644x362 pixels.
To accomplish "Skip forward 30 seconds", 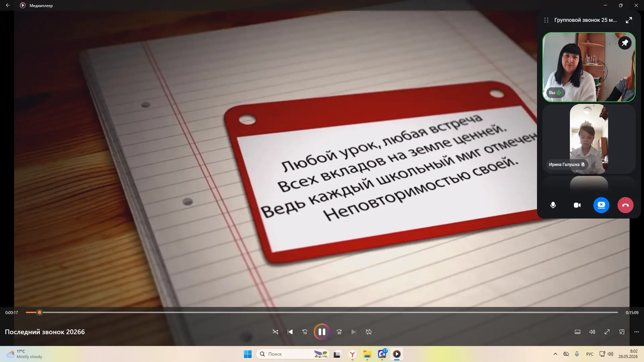I will click(x=339, y=332).
